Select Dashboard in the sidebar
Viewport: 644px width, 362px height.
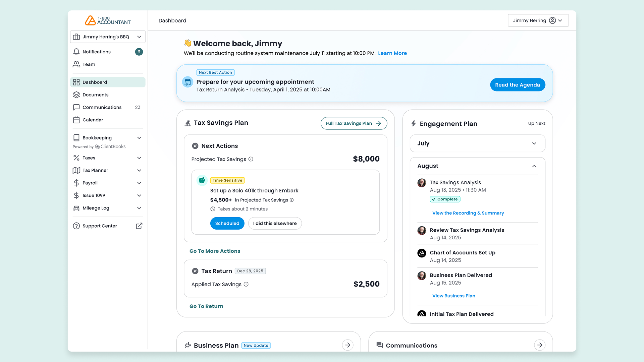(95, 82)
